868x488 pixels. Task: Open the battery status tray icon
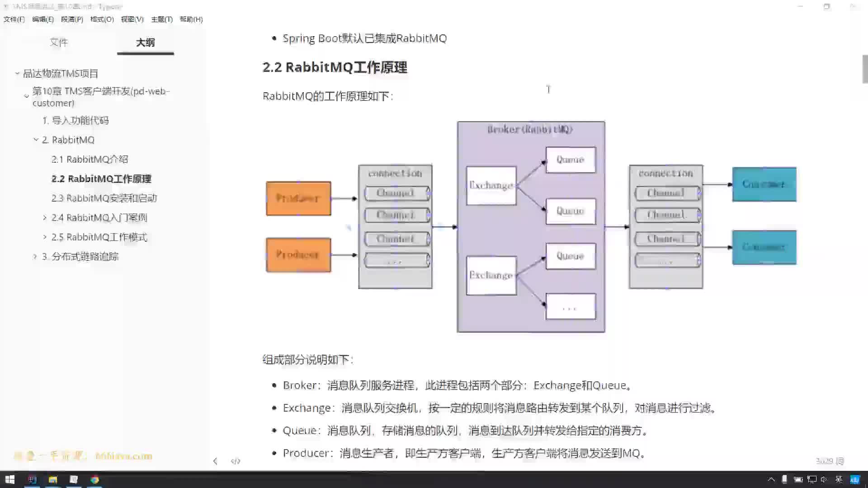798,479
